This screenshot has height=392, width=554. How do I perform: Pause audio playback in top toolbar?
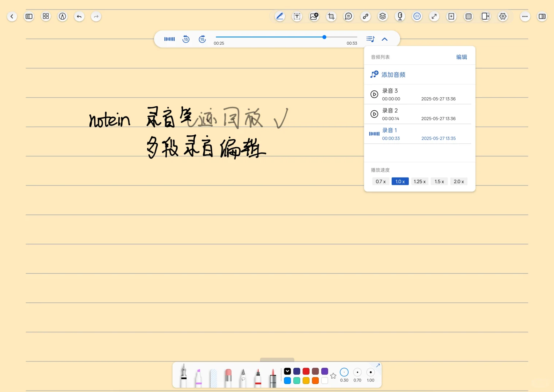click(417, 16)
